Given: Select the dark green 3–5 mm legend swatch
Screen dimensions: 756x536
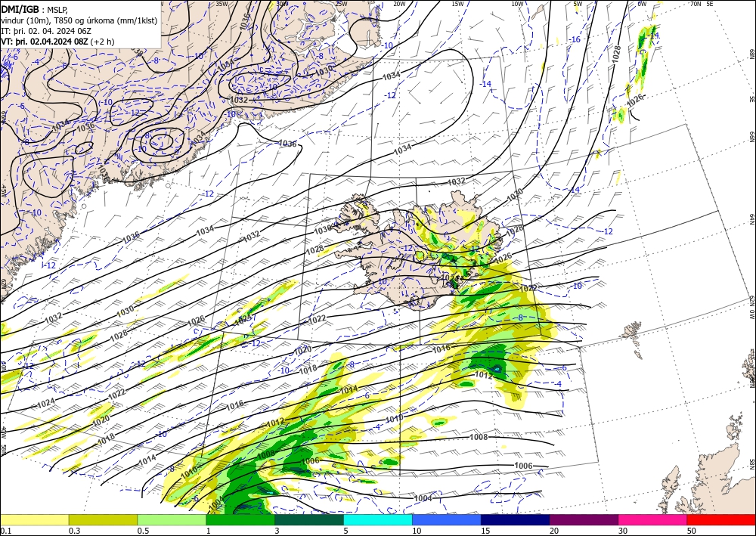Looking at the screenshot, I should pyautogui.click(x=309, y=519).
